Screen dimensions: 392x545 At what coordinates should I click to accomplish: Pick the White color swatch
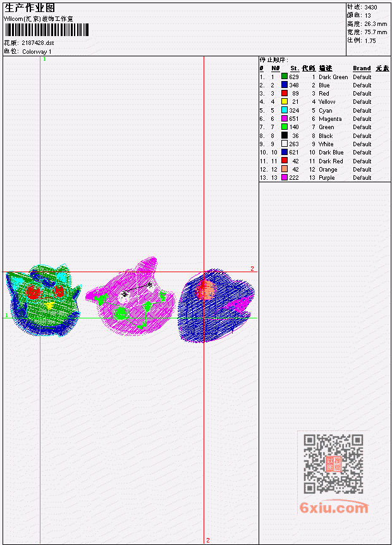pos(285,144)
